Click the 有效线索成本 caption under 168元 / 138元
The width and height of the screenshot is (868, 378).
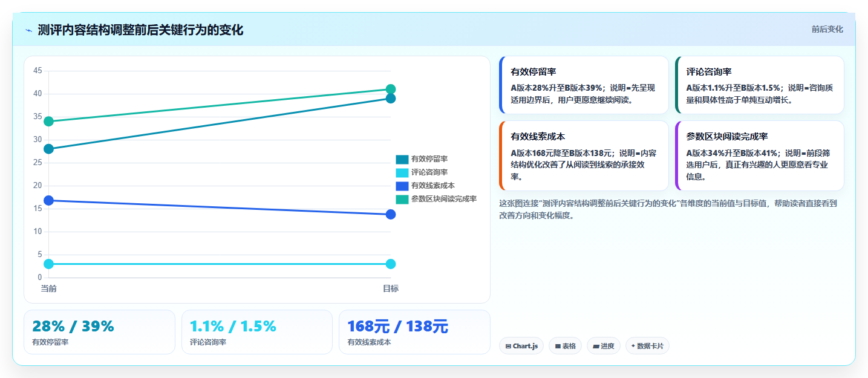[369, 342]
